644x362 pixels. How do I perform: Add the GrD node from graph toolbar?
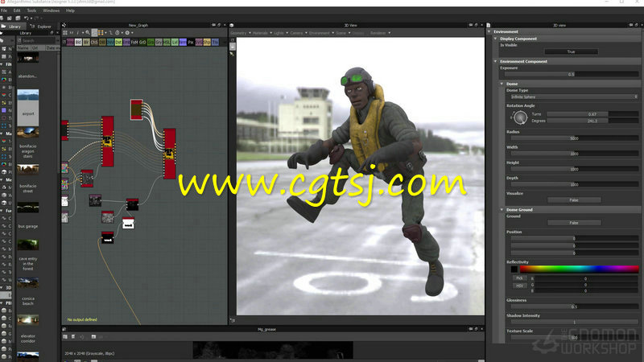point(142,43)
